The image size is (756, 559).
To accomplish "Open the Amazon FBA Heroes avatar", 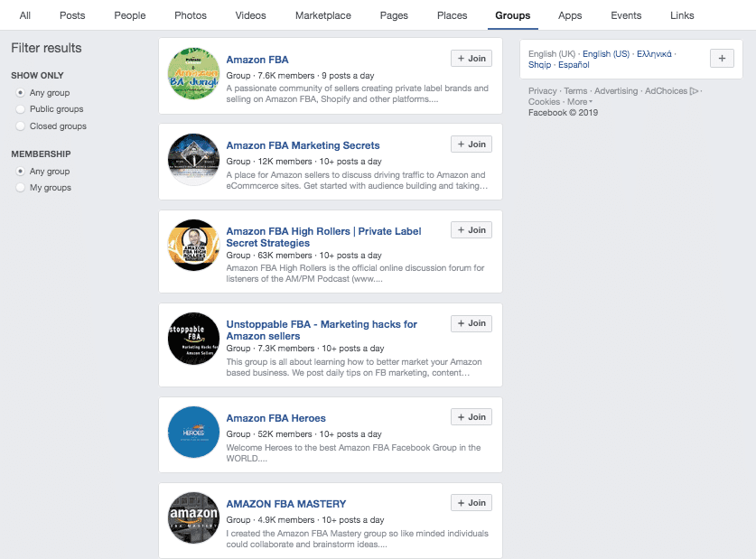I will coord(193,433).
